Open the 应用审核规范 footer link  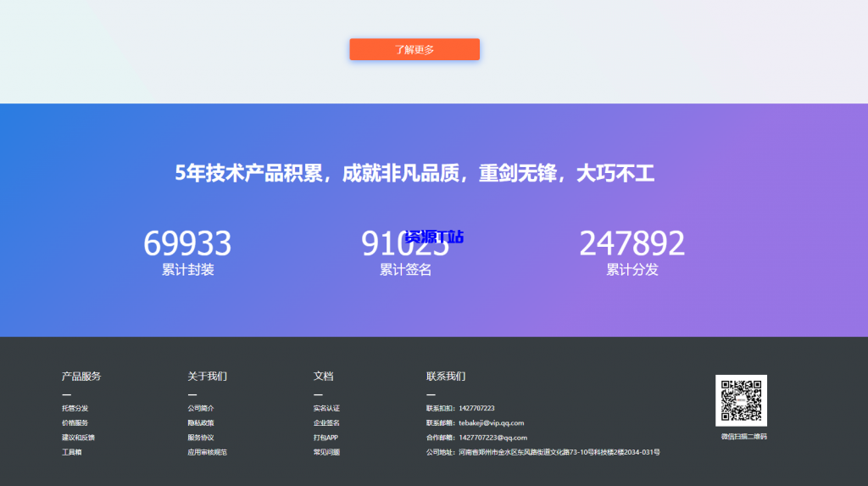coord(207,452)
